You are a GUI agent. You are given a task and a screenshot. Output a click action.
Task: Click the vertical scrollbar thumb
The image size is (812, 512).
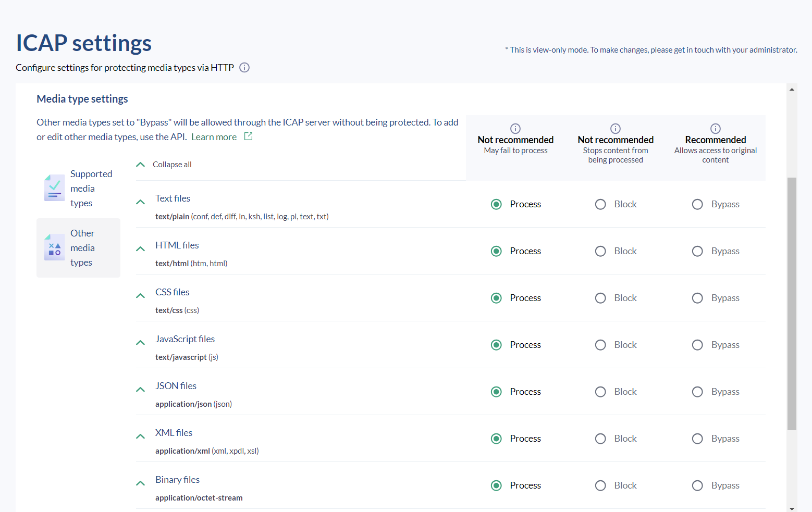coord(792,304)
